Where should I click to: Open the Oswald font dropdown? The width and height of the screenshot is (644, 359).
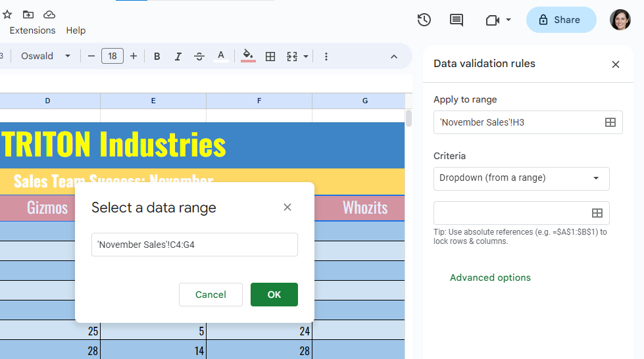point(45,57)
